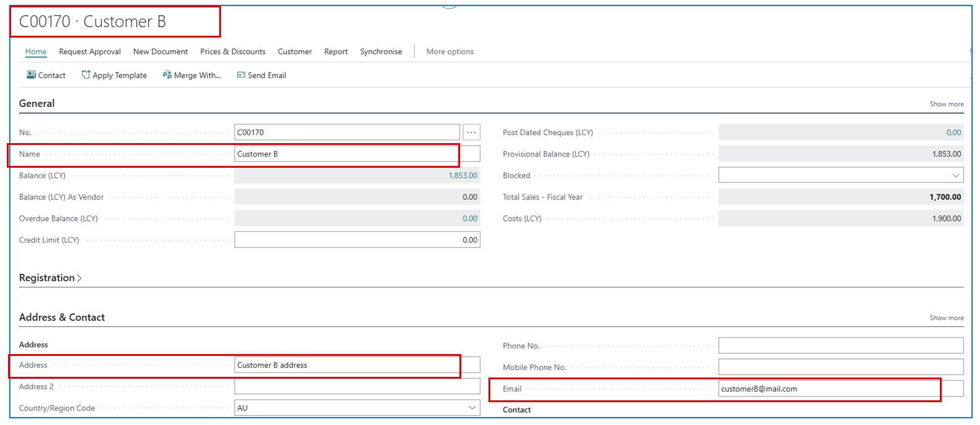Click the Apply Template icon
The image size is (980, 425).
86,75
